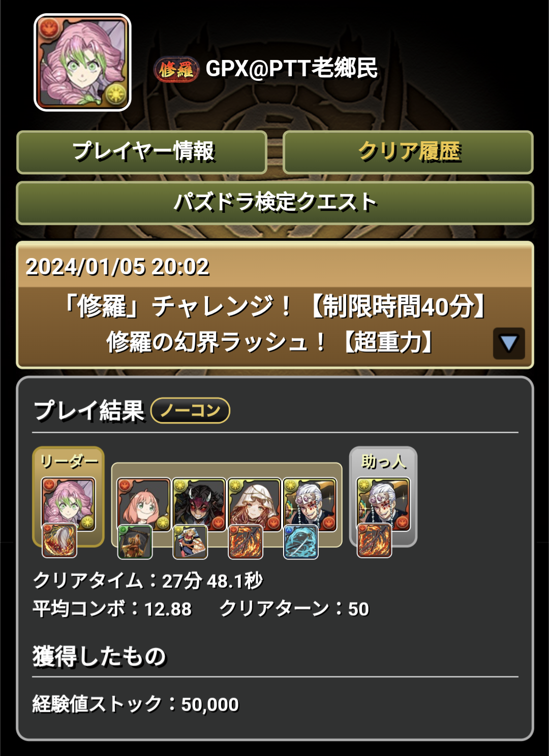The image size is (549, 756).
Task: Tap the 修羅 rank badge
Action: coord(176,69)
